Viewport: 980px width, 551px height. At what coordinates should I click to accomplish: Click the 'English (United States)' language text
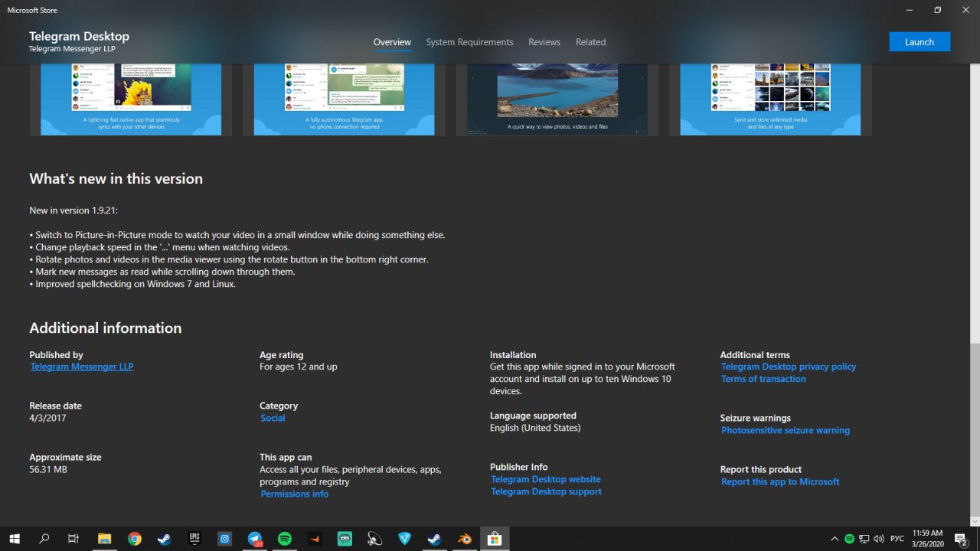tap(535, 428)
